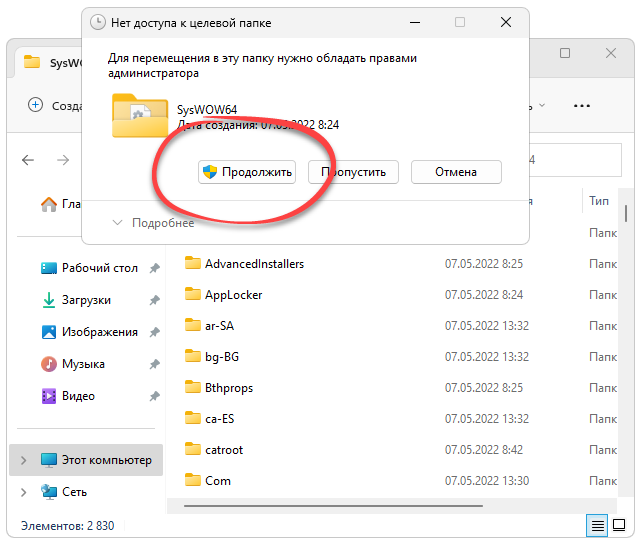Click the folder icon of ca-ES
The height and width of the screenshot is (543, 640).
193,418
